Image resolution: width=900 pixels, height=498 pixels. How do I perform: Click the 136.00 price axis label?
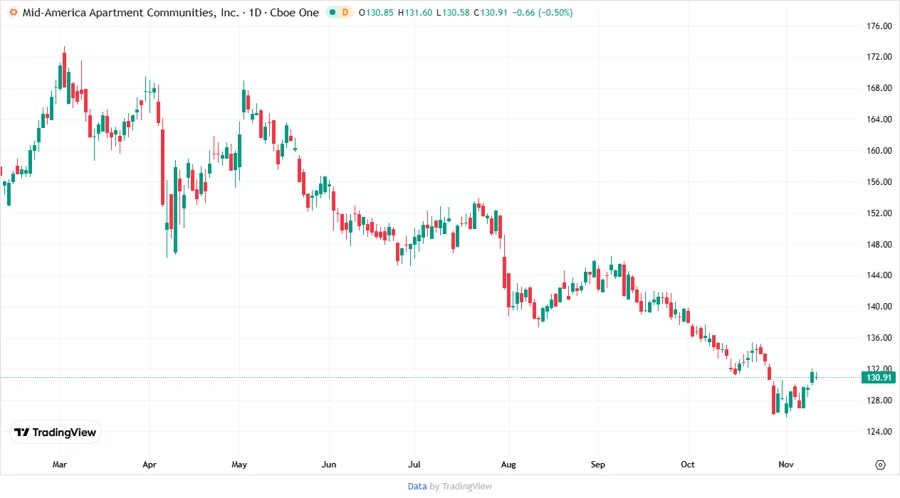tap(879, 338)
